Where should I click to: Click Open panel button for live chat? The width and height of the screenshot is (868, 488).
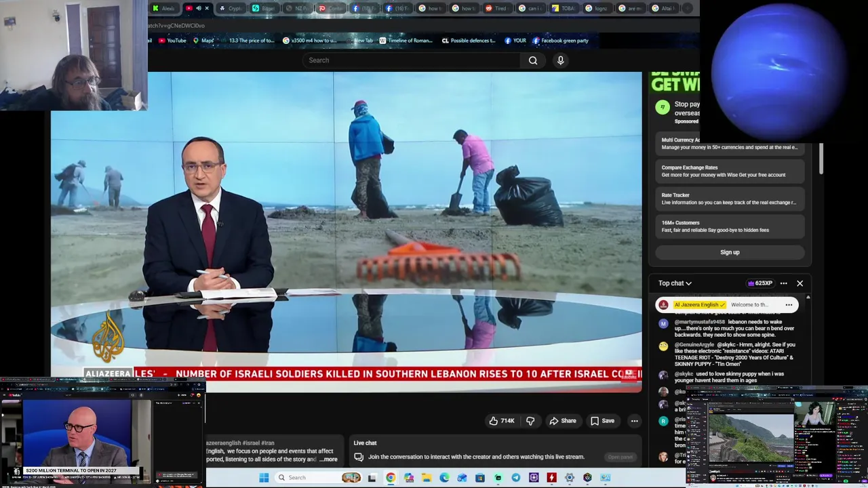pos(620,457)
